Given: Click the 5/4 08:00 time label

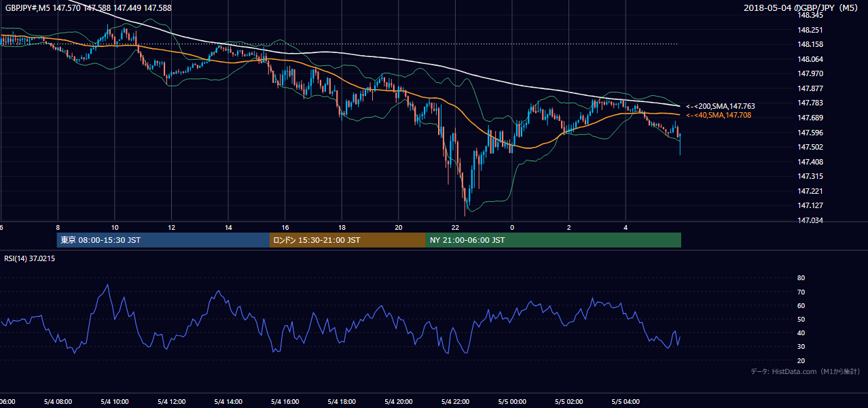Looking at the screenshot, I should coord(58,402).
